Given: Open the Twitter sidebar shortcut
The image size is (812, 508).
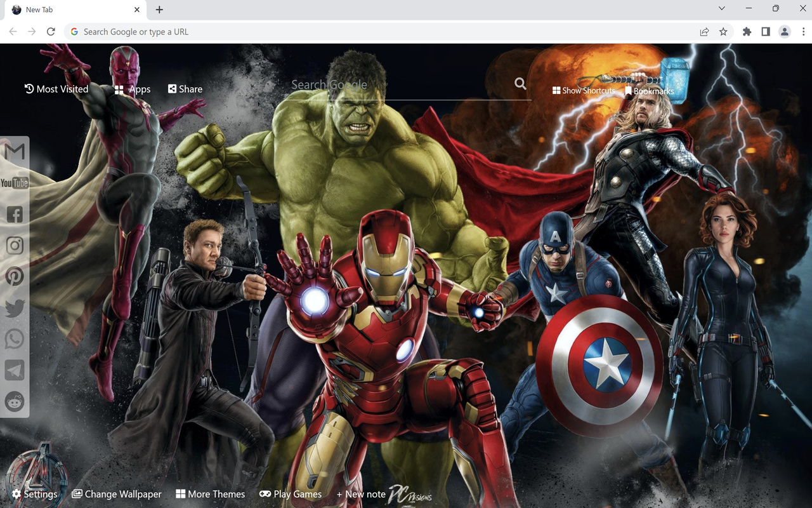Looking at the screenshot, I should tap(15, 308).
